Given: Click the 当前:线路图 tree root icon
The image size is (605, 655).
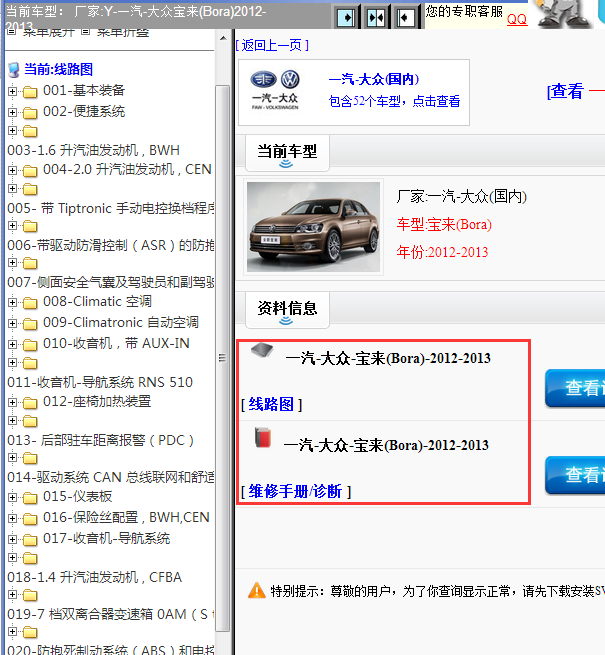Looking at the screenshot, I should tap(14, 70).
